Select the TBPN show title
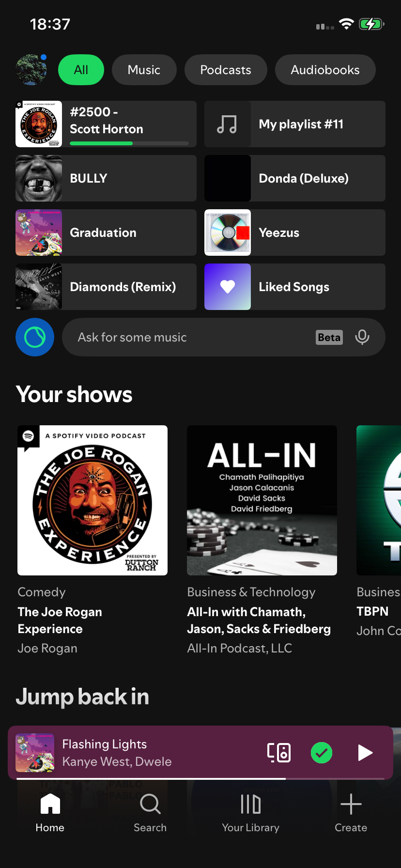 click(372, 611)
